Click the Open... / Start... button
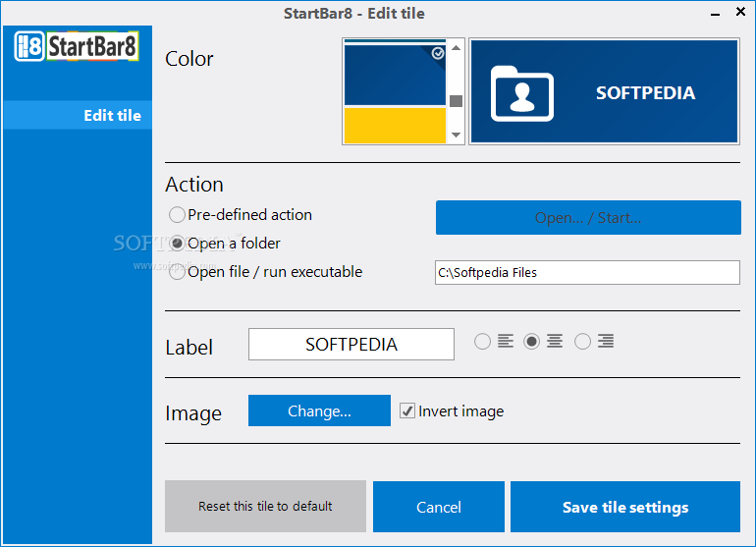The width and height of the screenshot is (756, 547). (x=588, y=218)
